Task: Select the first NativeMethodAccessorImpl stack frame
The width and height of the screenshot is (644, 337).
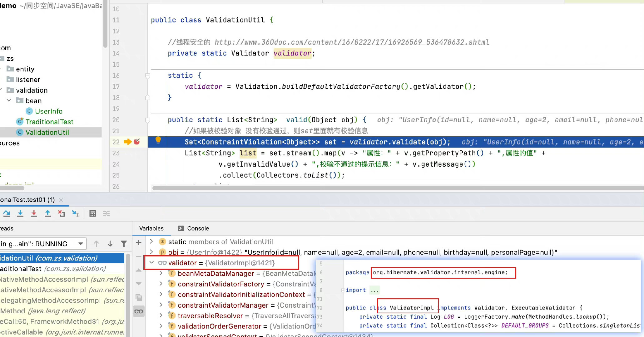Action: point(62,279)
